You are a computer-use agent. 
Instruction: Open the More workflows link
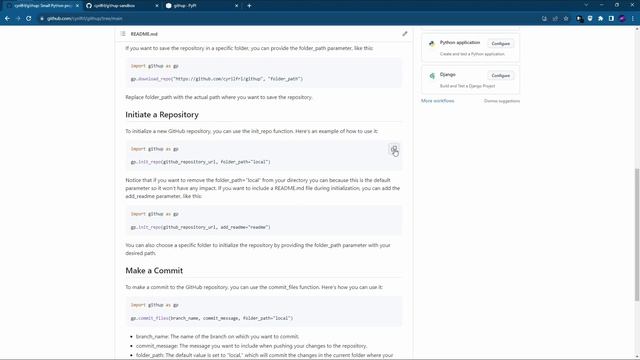click(x=438, y=101)
